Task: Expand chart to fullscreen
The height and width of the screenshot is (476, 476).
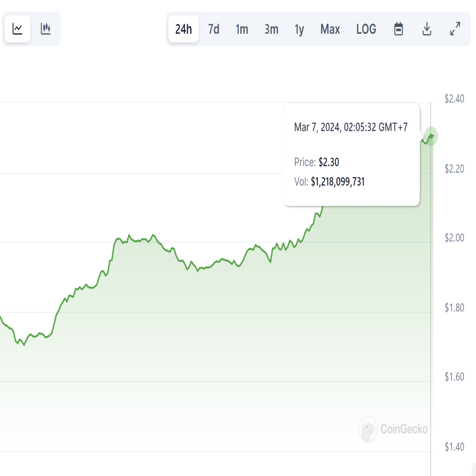Action: pyautogui.click(x=455, y=29)
